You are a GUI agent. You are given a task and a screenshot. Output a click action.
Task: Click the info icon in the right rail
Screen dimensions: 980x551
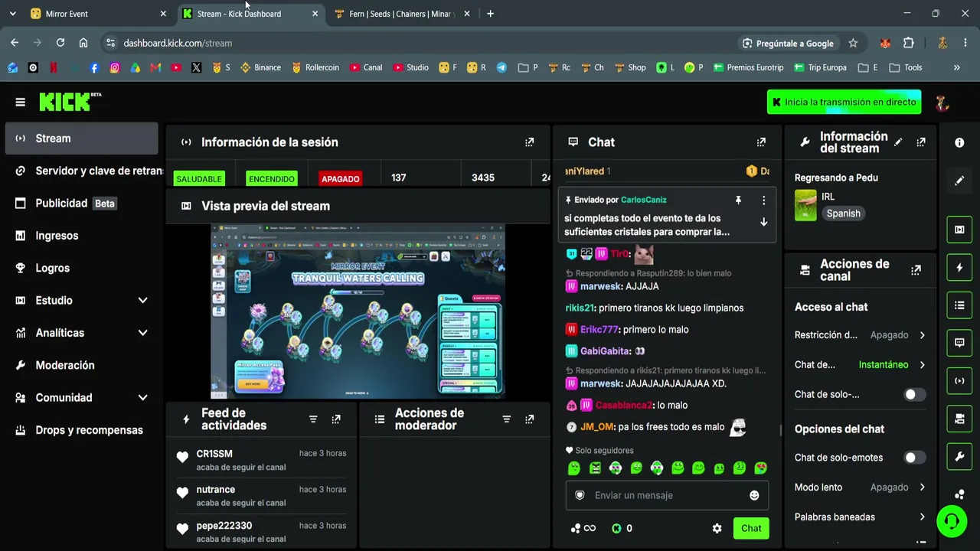point(959,143)
